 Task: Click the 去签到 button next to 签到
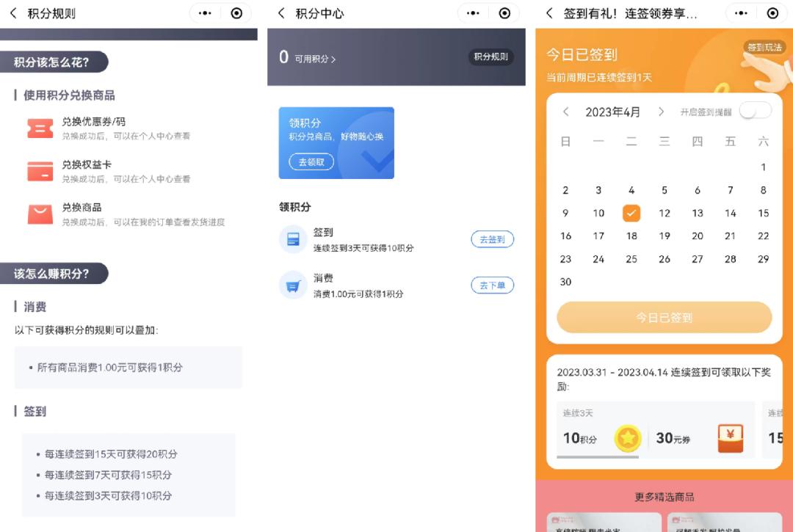click(x=492, y=239)
